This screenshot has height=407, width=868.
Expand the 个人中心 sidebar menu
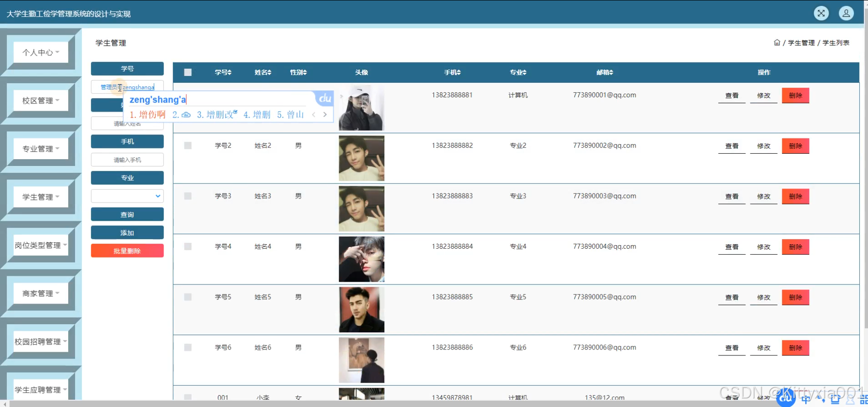click(x=41, y=52)
